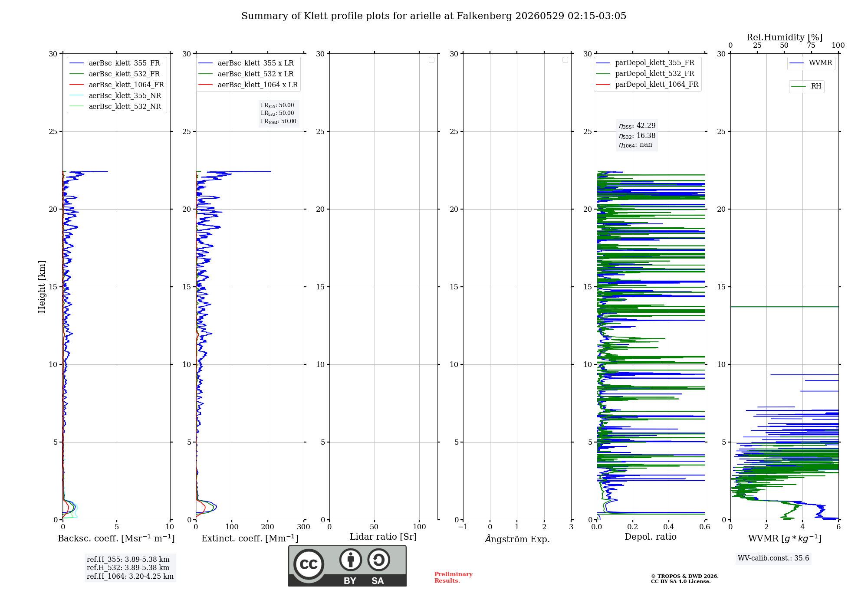Click the Ångström Exp. axis label
This screenshot has width=868, height=590.
coord(517,539)
